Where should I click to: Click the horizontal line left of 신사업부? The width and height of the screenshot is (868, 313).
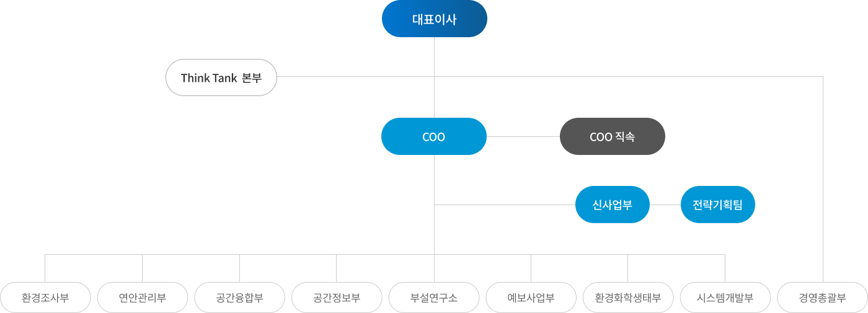505,205
